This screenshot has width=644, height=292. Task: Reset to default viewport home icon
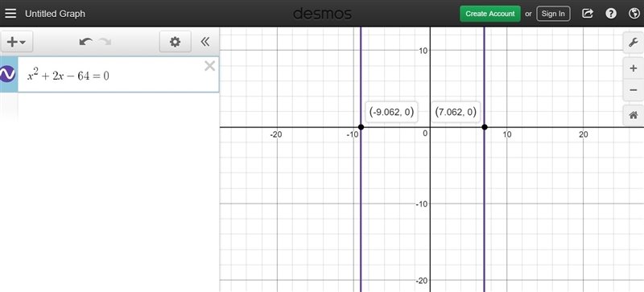[x=634, y=115]
